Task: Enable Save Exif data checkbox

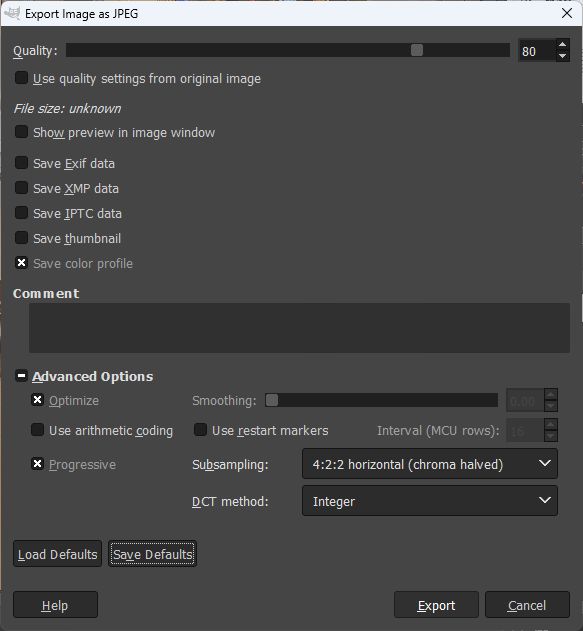Action: pos(21,163)
